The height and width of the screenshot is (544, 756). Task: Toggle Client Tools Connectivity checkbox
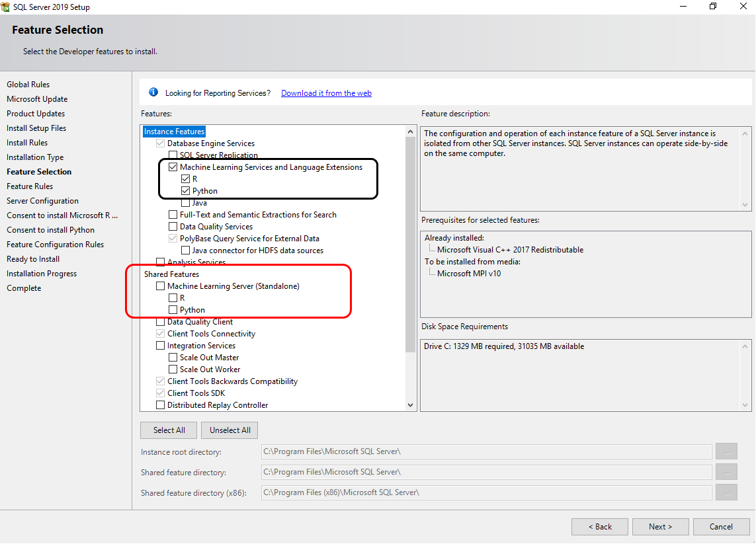(161, 333)
